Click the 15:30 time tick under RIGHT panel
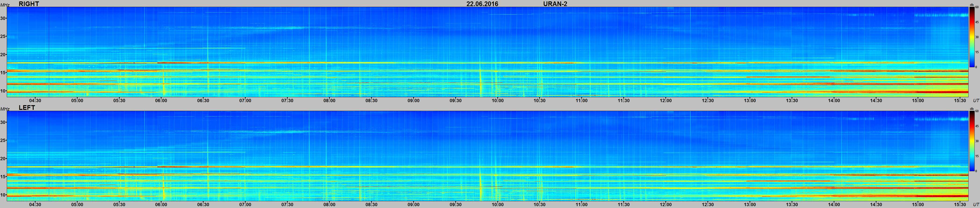Viewport: 980px width, 208px height. pyautogui.click(x=960, y=100)
